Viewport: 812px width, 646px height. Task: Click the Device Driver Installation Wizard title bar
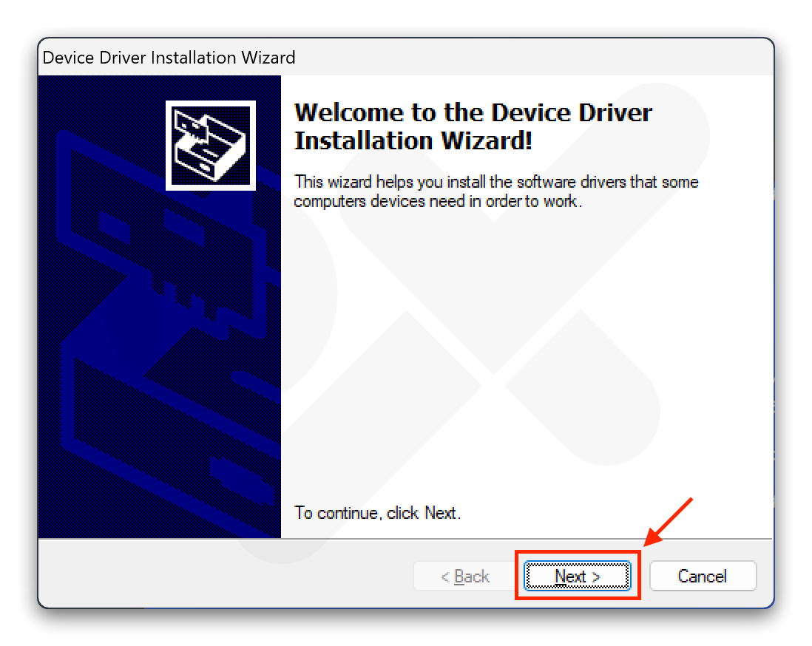(169, 58)
